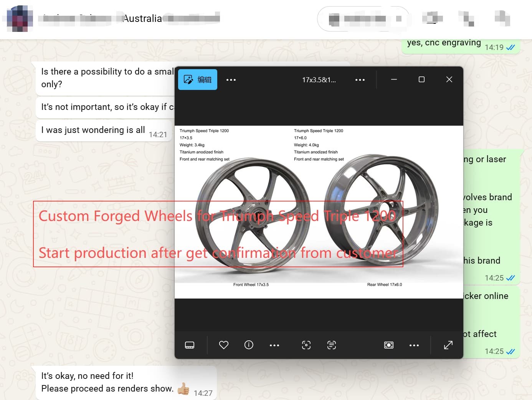Open the three-dot menu beside the info icon

coord(274,345)
